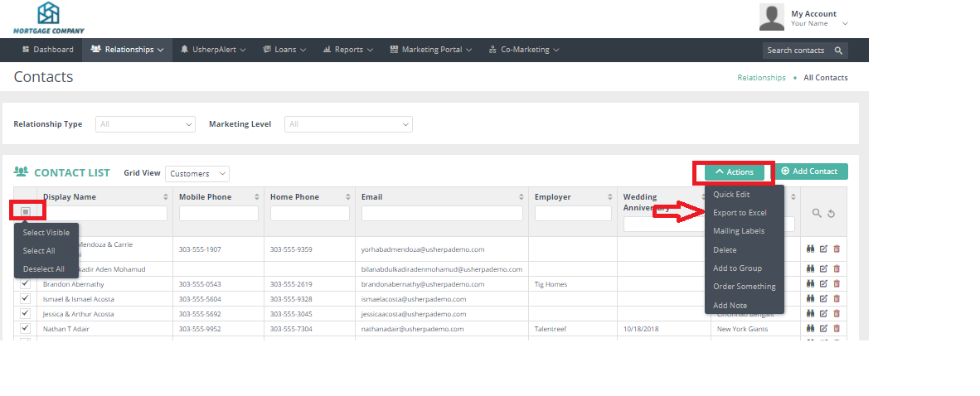Viewport: 980px width, 396px height.
Task: Click the reset filters circular arrow icon
Action: 831,214
